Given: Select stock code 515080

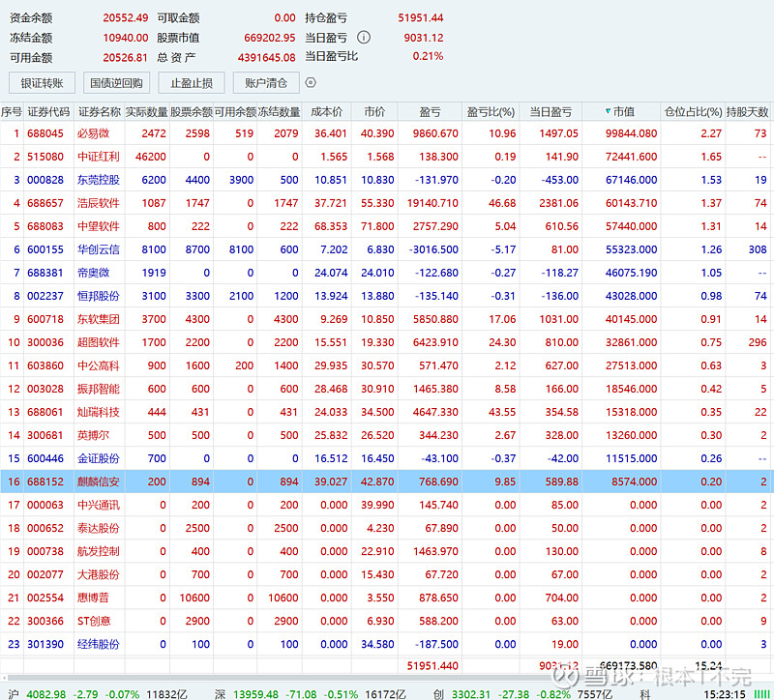Looking at the screenshot, I should click(45, 157).
